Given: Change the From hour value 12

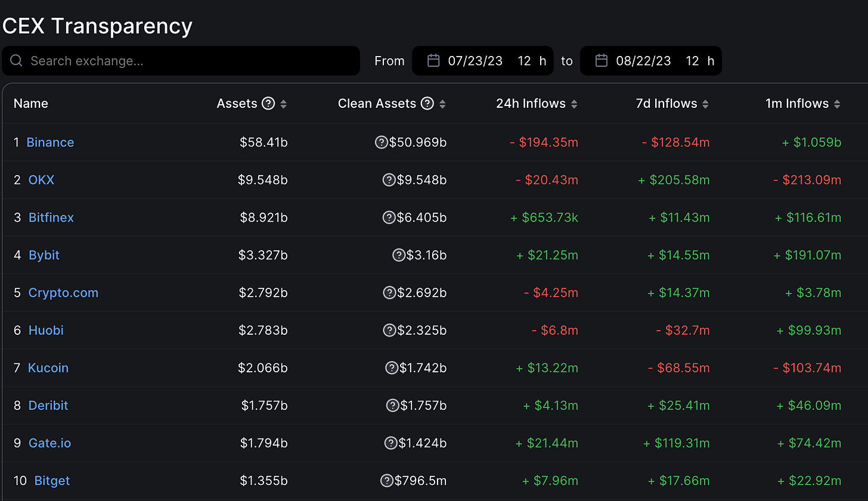Looking at the screenshot, I should (524, 61).
